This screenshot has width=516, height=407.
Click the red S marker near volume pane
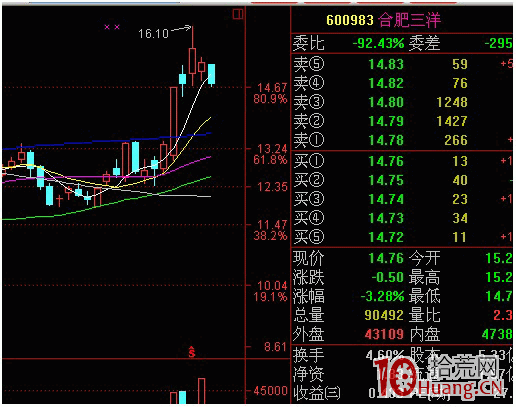tap(191, 352)
